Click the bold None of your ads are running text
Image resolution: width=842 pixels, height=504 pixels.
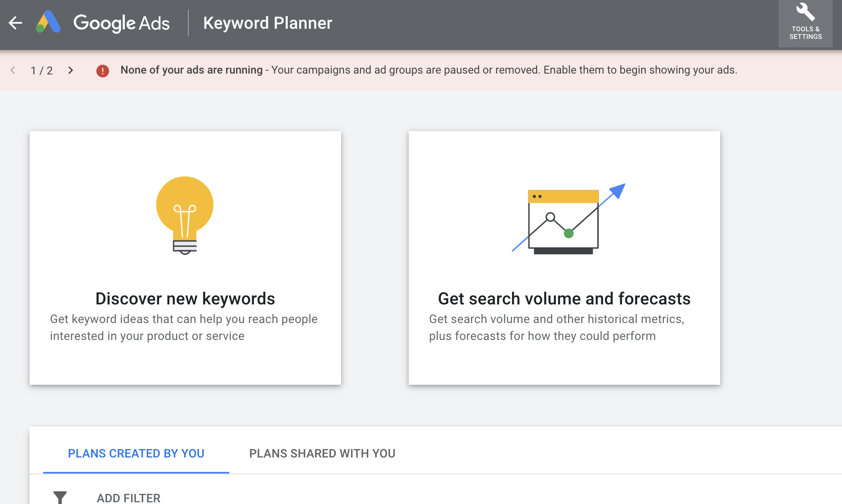(x=191, y=70)
